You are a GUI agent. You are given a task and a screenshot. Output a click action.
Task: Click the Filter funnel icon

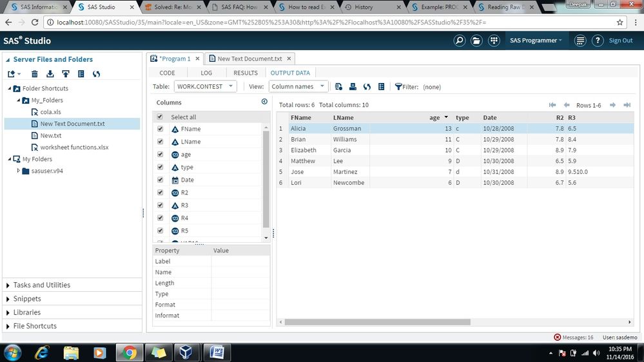[x=398, y=86]
